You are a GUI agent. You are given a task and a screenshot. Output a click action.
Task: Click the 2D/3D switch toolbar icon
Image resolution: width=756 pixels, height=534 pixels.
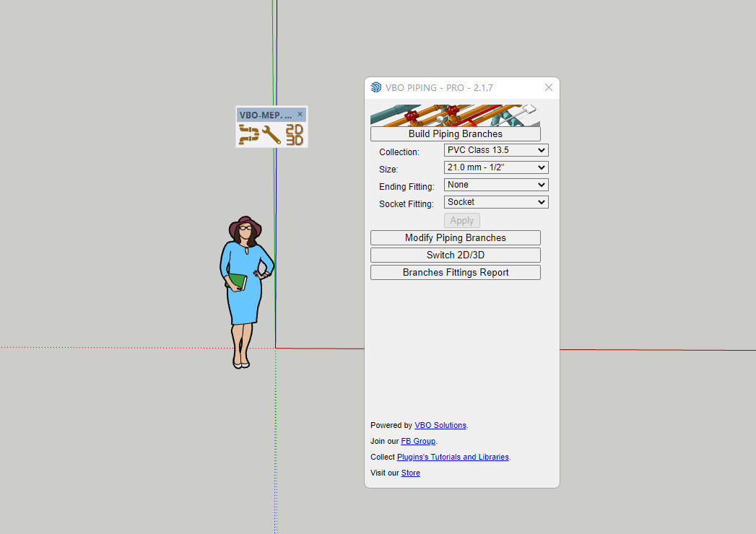pos(295,134)
